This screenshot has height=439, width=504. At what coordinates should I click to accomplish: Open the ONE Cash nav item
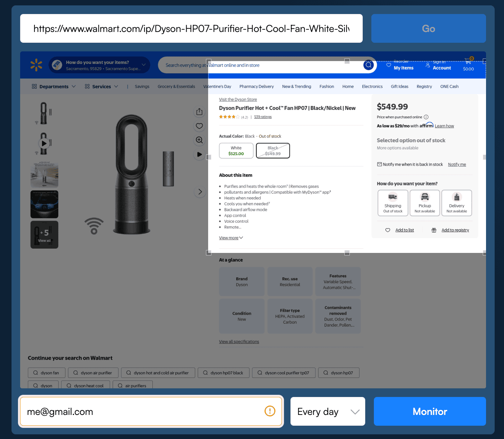click(x=449, y=87)
